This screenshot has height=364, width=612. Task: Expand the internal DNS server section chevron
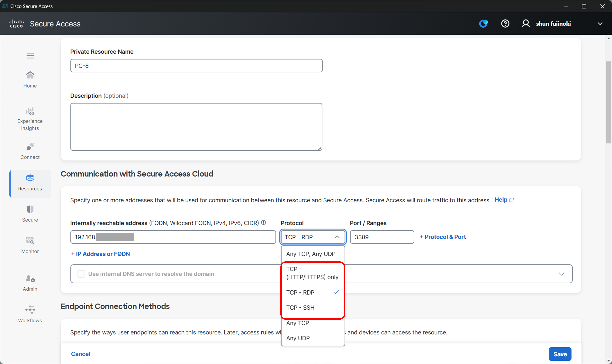click(x=562, y=274)
